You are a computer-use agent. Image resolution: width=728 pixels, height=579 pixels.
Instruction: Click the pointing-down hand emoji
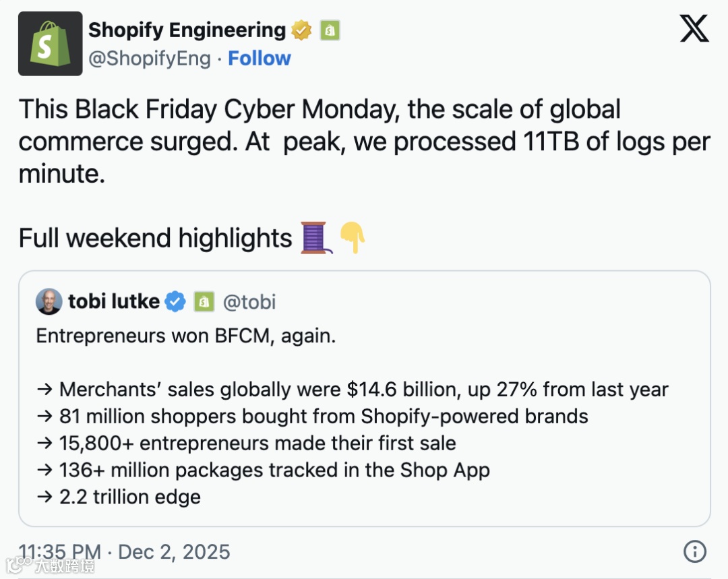click(x=352, y=238)
